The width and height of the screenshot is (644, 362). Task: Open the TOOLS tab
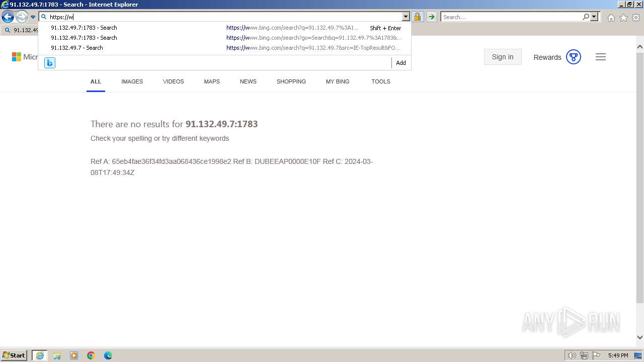pos(381,81)
